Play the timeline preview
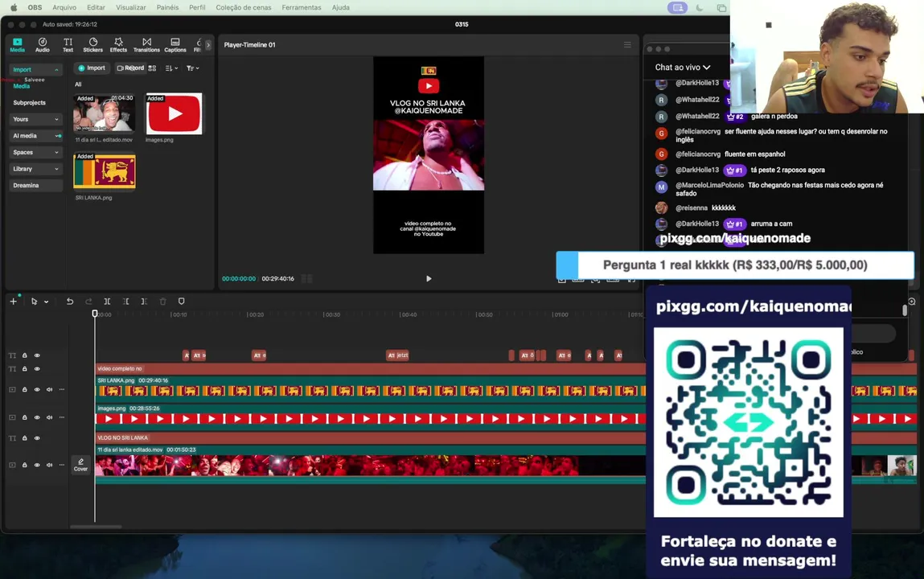This screenshot has height=579, width=924. click(429, 278)
